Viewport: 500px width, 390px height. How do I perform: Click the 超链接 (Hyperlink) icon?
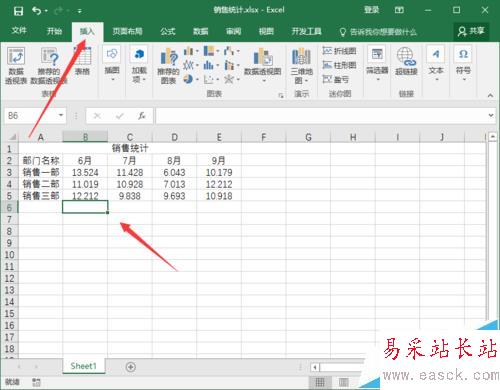tap(406, 61)
